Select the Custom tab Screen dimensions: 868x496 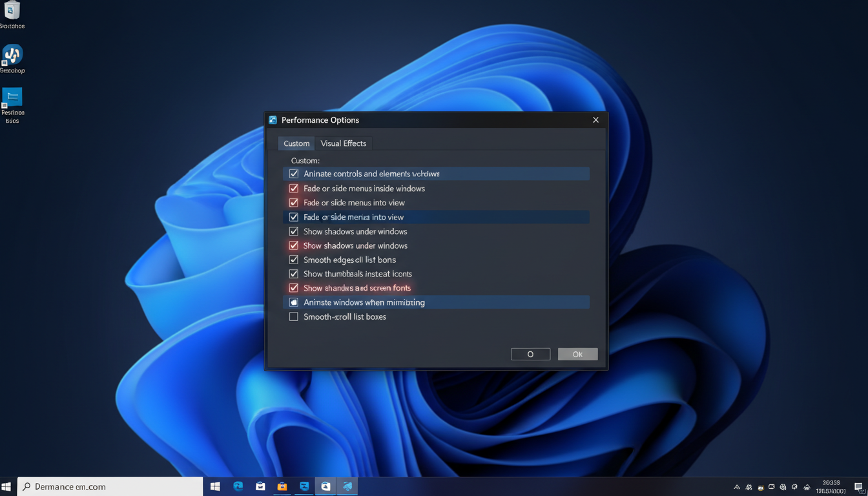point(296,143)
